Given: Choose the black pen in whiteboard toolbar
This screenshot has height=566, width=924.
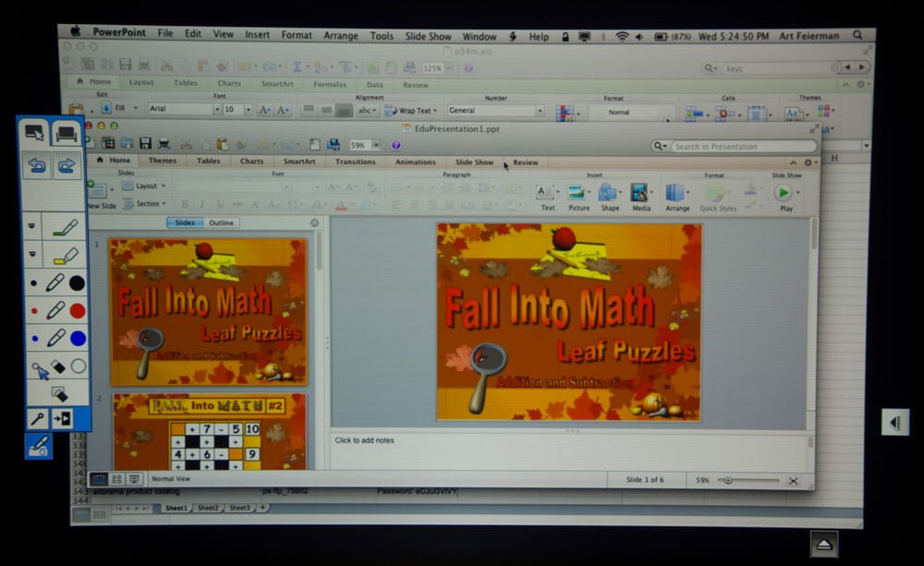Looking at the screenshot, I should (x=55, y=283).
